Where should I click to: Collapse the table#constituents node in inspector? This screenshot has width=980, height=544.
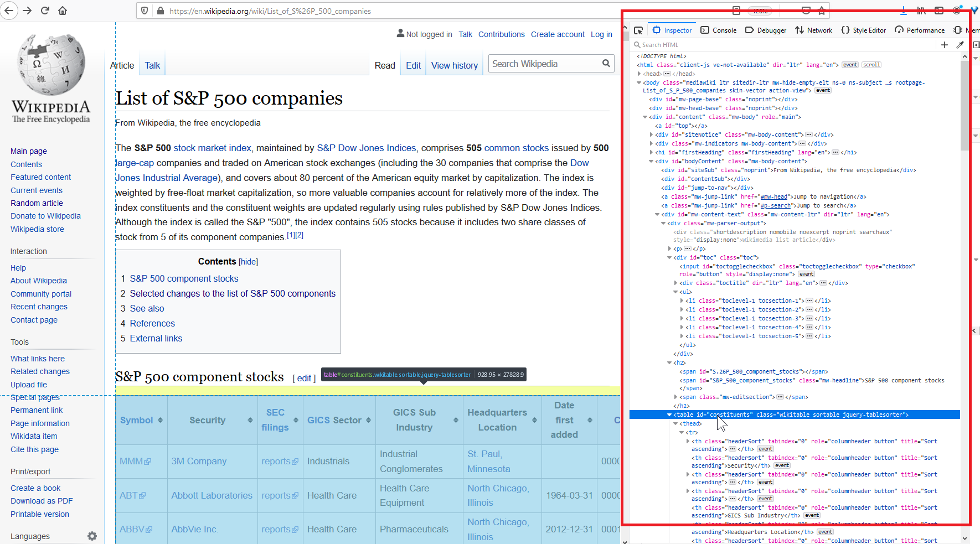point(669,415)
